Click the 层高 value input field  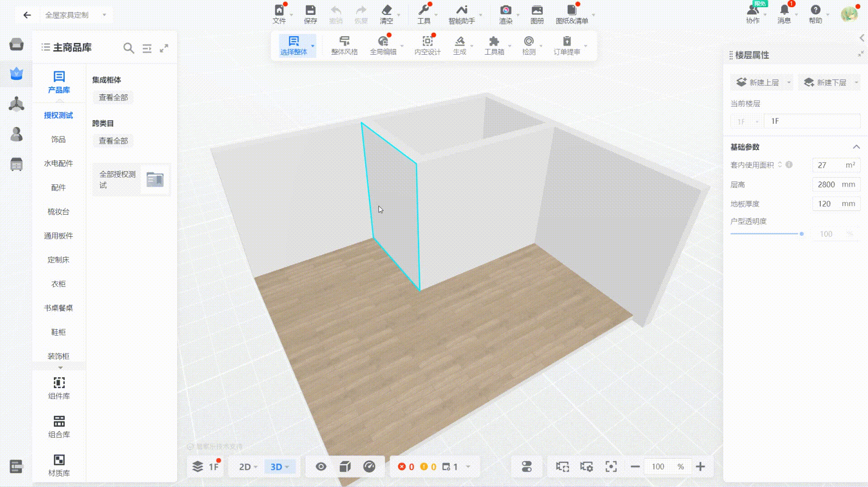(827, 184)
